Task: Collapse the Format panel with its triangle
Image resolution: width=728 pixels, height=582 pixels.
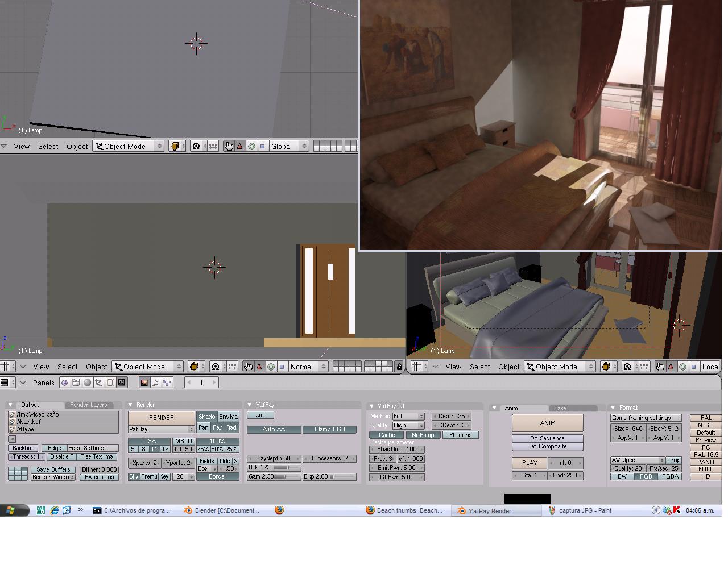Action: (x=613, y=408)
